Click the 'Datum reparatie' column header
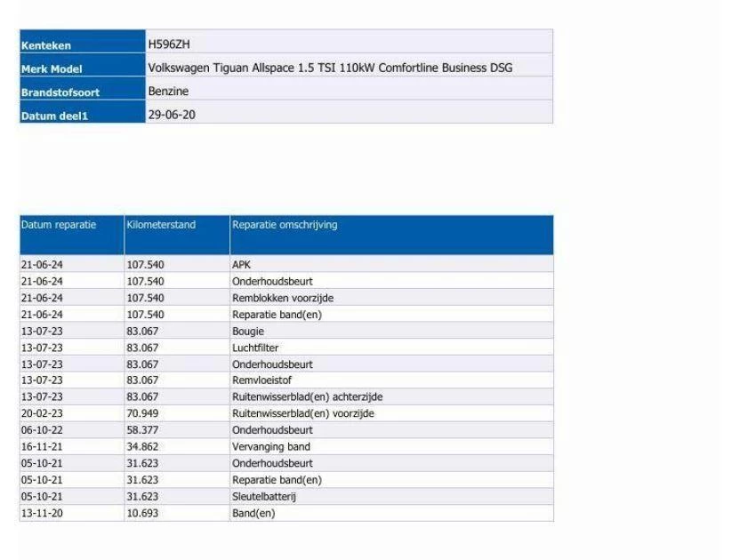 [x=72, y=235]
